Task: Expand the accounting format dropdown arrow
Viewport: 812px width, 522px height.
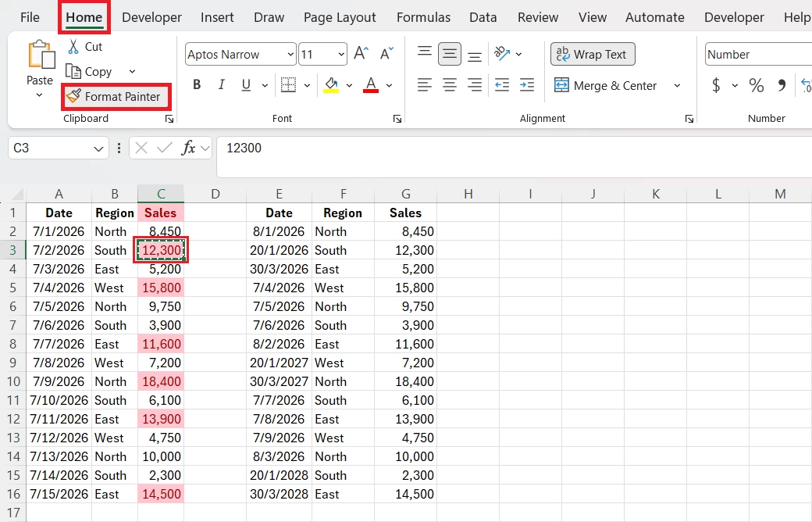Action: pyautogui.click(x=735, y=85)
